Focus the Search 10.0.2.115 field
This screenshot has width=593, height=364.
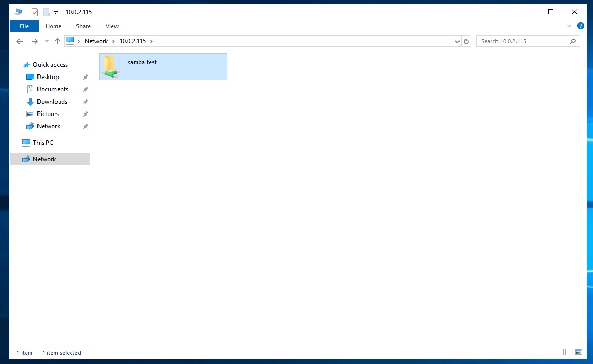coord(528,41)
